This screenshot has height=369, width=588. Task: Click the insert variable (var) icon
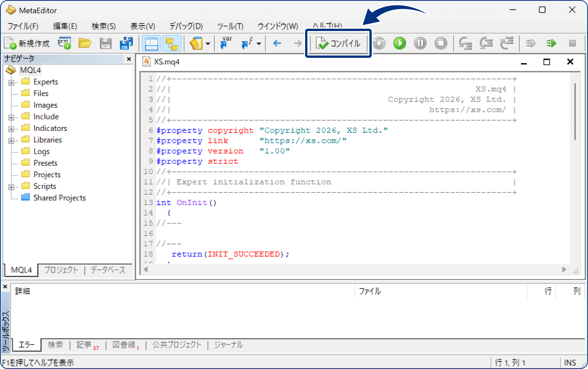click(x=226, y=43)
